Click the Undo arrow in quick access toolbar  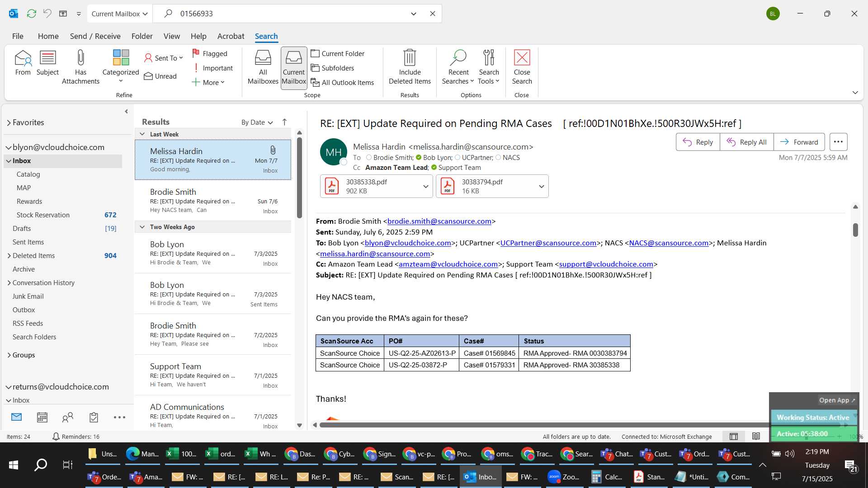47,14
